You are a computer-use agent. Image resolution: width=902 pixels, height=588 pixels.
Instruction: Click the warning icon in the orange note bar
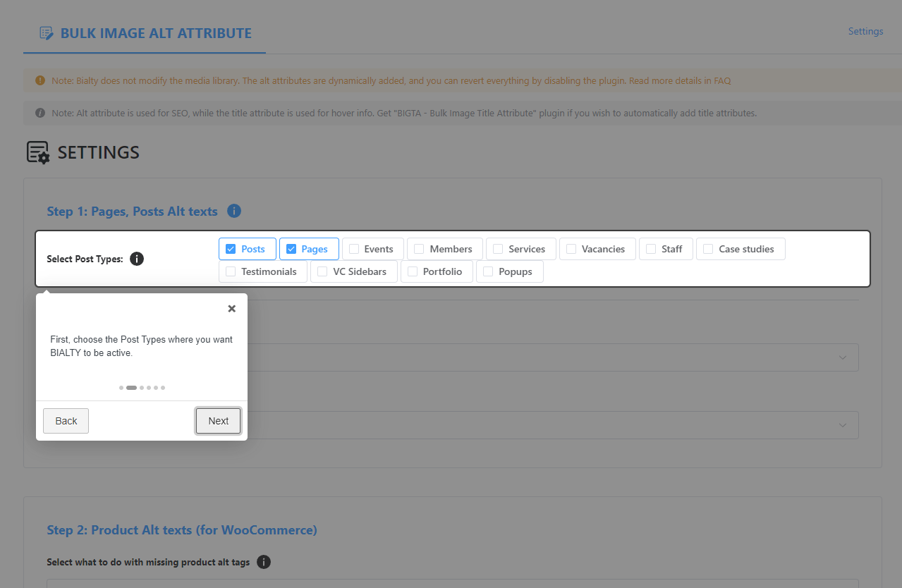click(40, 80)
